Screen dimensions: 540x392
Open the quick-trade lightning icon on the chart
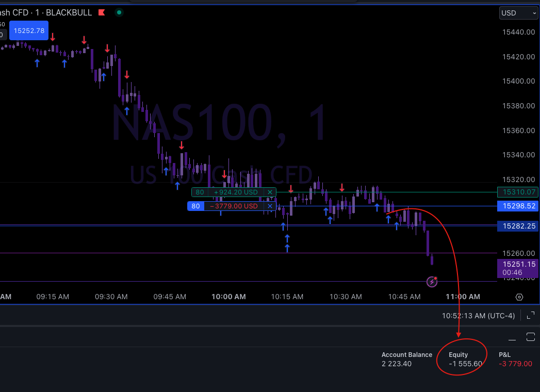[x=431, y=281]
